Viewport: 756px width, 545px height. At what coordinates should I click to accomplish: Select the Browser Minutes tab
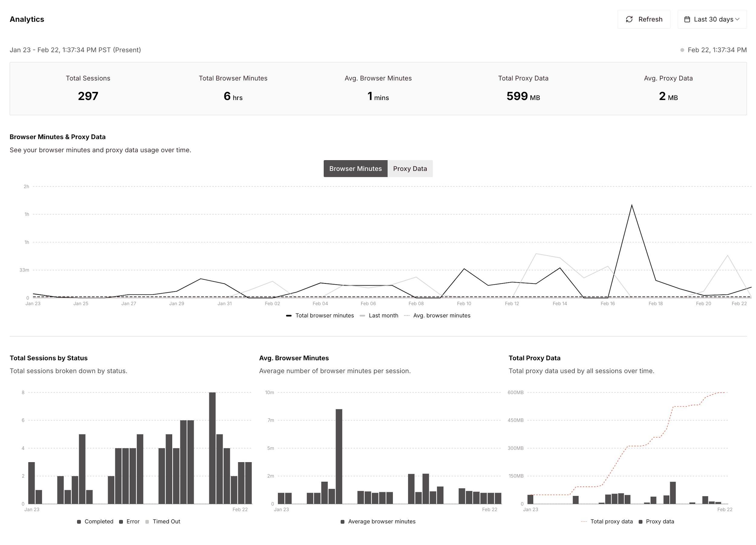pyautogui.click(x=355, y=169)
